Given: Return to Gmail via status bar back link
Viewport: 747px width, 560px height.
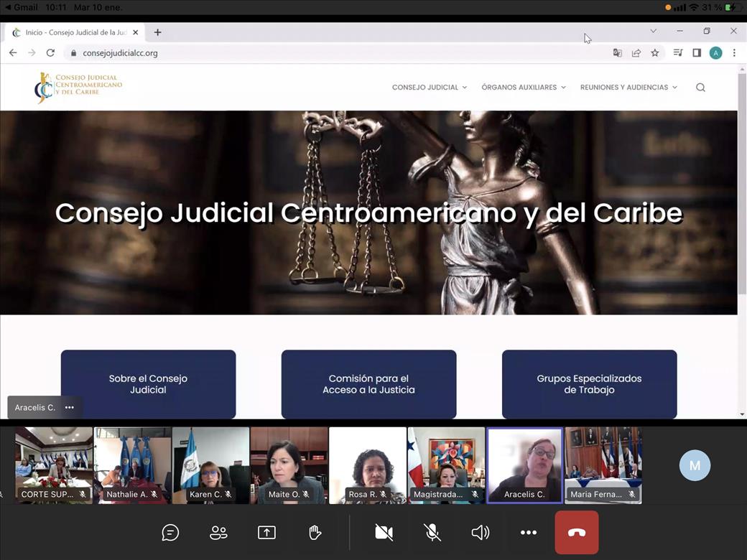Looking at the screenshot, I should pyautogui.click(x=22, y=7).
